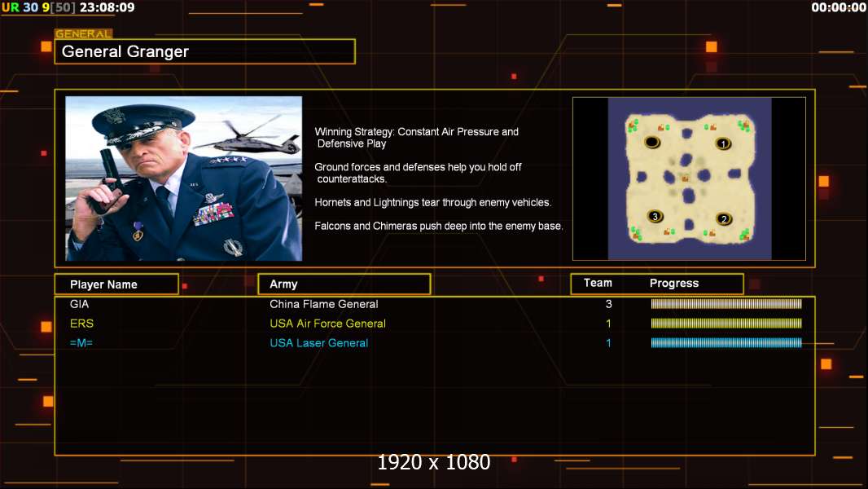Image resolution: width=868 pixels, height=489 pixels.
Task: Click the Winning Strategy text line
Action: coord(416,138)
